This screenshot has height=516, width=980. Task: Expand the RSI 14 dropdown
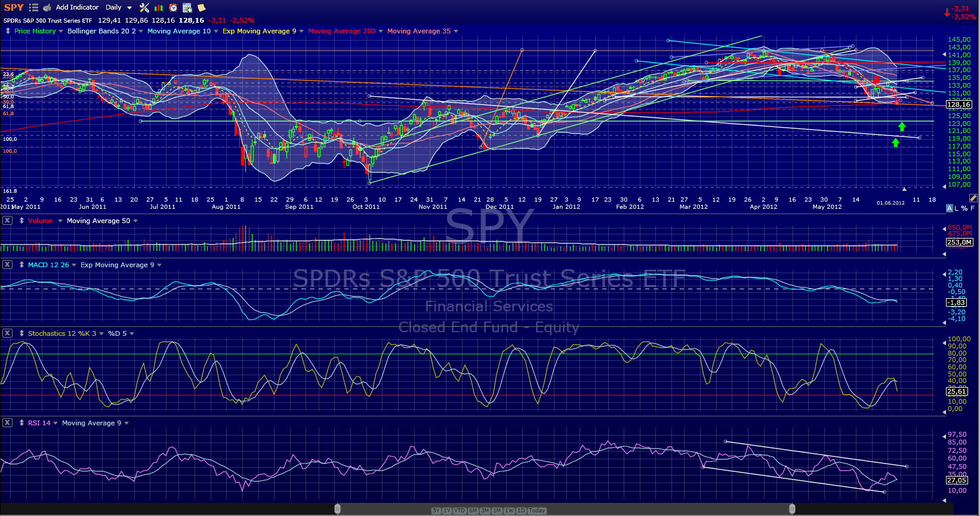56,424
